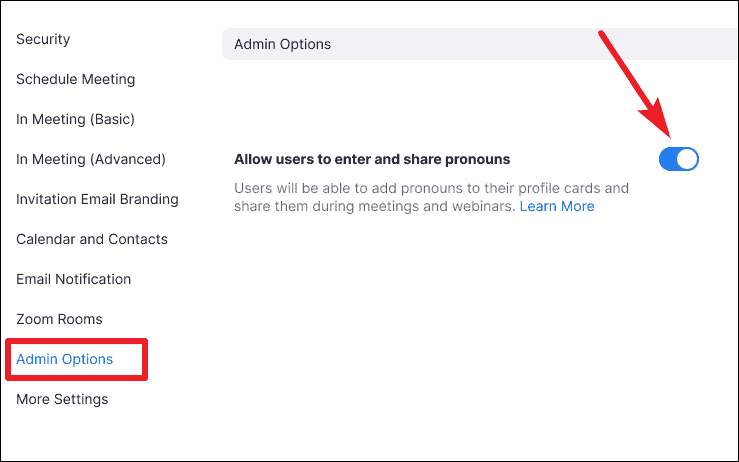Open the More Settings section
739x462 pixels.
[62, 399]
